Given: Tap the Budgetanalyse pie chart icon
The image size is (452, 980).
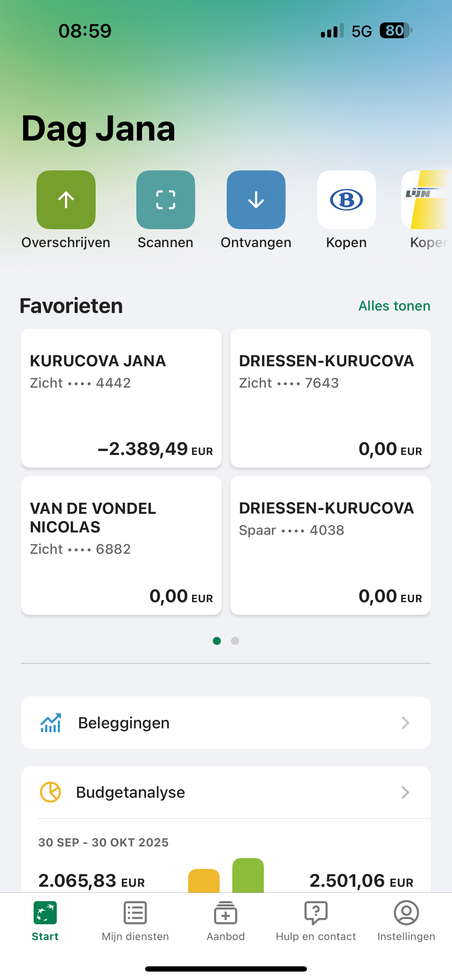Looking at the screenshot, I should pyautogui.click(x=50, y=792).
